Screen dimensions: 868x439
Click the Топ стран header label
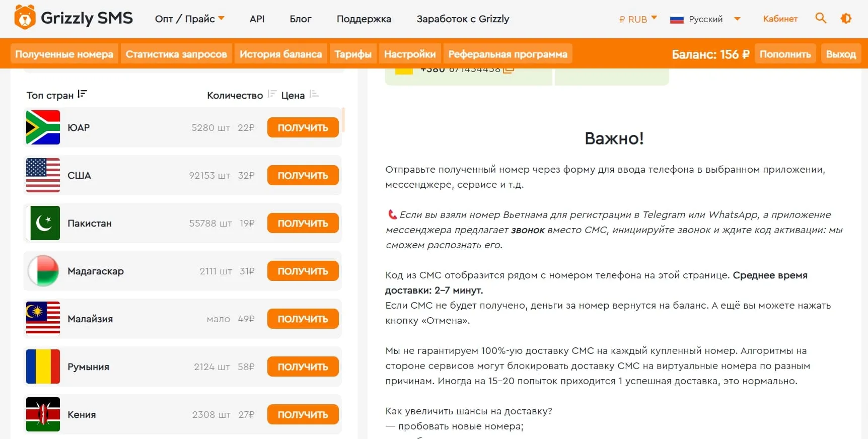pos(50,95)
